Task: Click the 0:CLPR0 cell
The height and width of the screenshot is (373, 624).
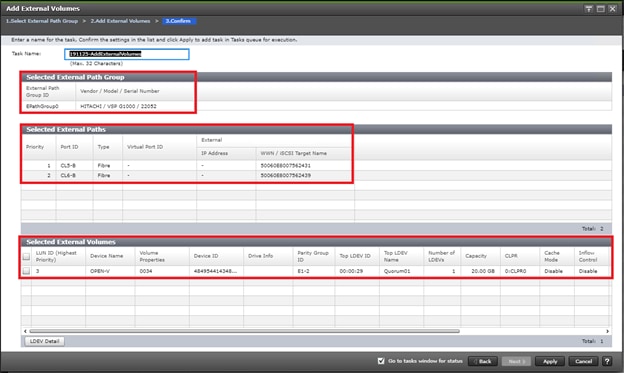Action: (516, 271)
